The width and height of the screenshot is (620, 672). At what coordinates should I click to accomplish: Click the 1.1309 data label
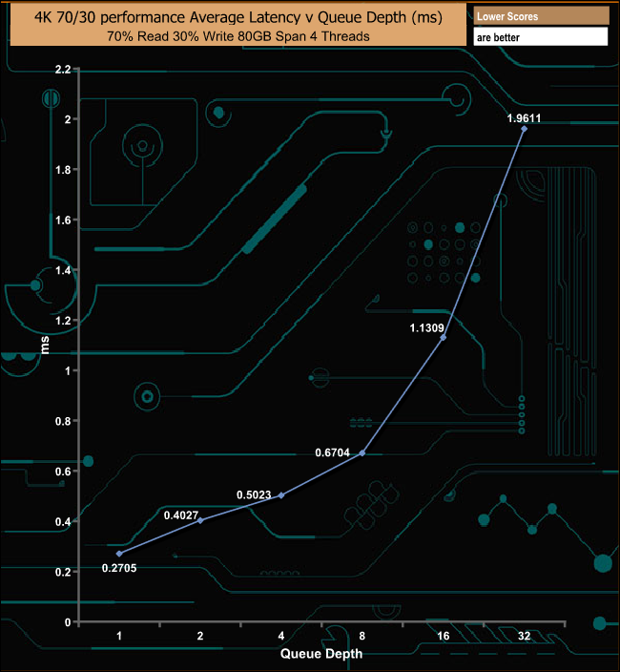[x=426, y=328]
